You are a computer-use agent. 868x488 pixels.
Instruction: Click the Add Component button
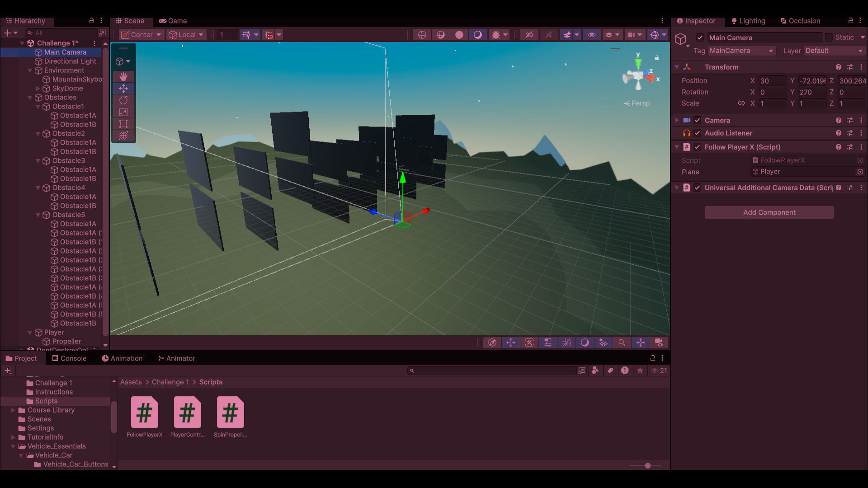point(769,212)
